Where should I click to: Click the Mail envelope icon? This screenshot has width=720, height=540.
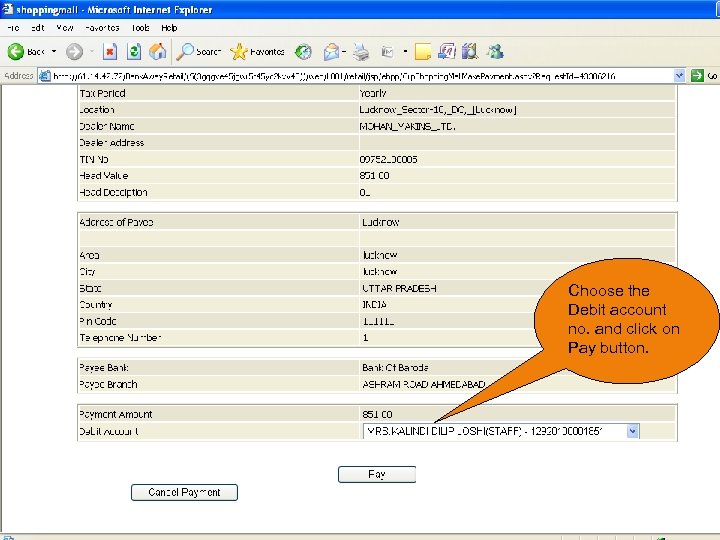[x=331, y=52]
